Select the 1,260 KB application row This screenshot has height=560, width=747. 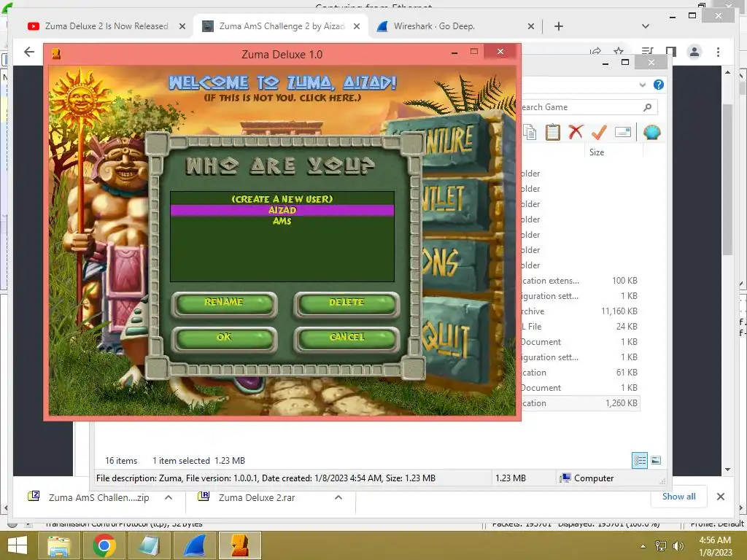580,402
